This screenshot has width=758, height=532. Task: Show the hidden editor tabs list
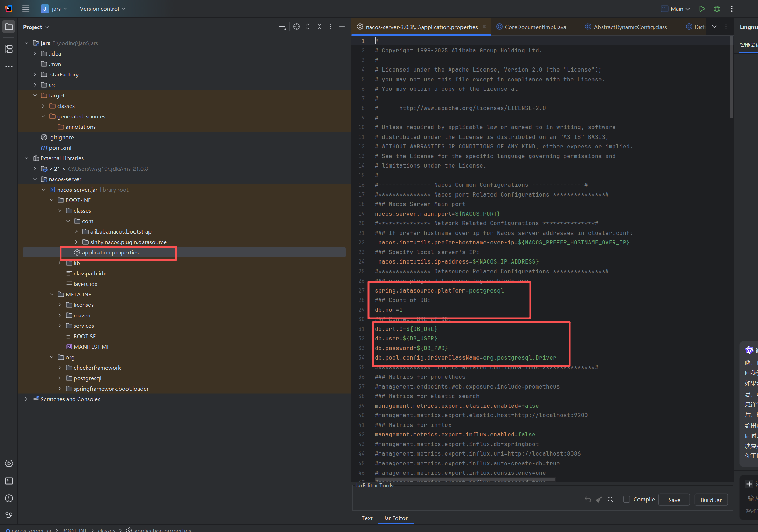pos(714,27)
